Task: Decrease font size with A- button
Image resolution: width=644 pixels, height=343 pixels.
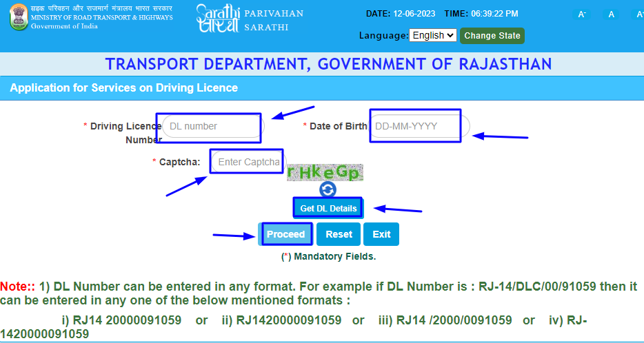Action: [581, 14]
